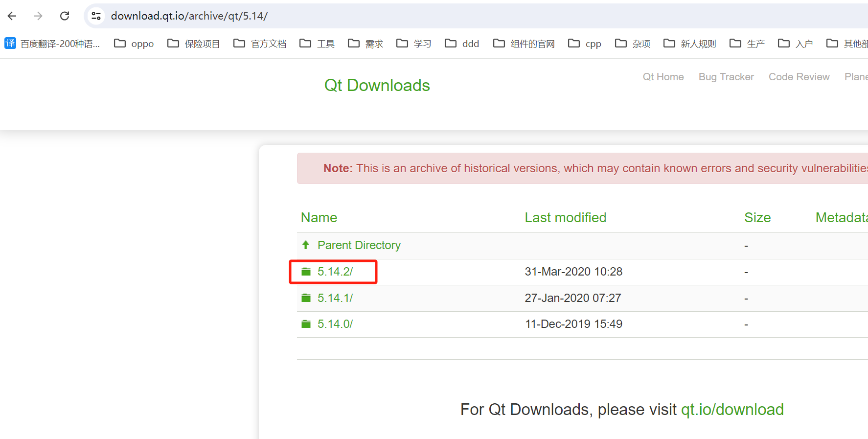Reload the page with refresh icon
This screenshot has height=439, width=868.
[x=65, y=16]
